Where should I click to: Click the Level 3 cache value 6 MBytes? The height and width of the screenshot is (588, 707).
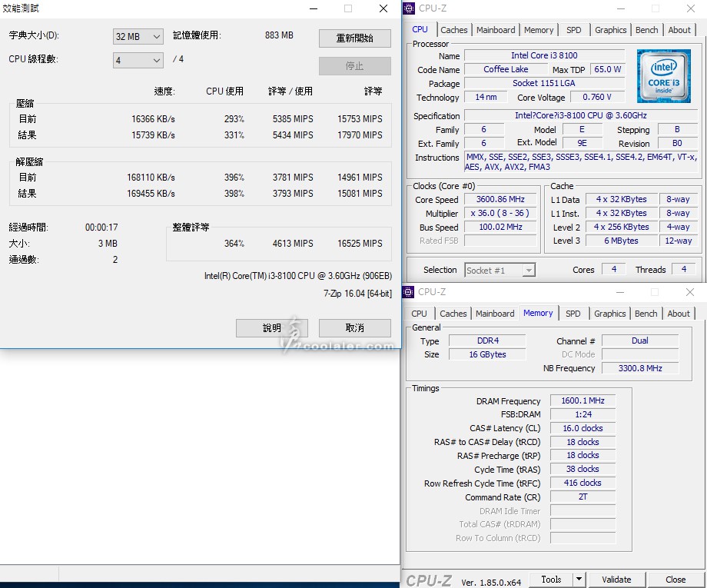tap(622, 241)
